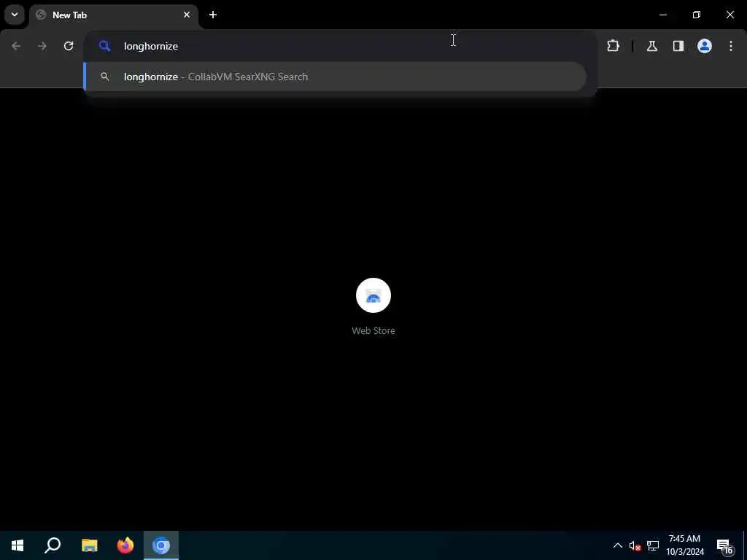The image size is (747, 560).
Task: Show hidden system tray icons
Action: coord(617,545)
